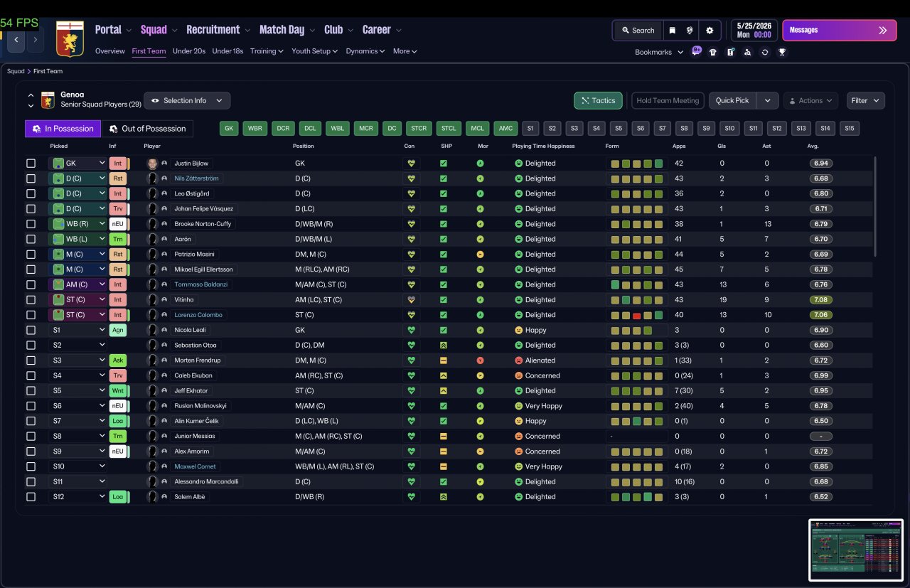Click the Hold Team Meeting button
910x588 pixels.
[x=668, y=100]
